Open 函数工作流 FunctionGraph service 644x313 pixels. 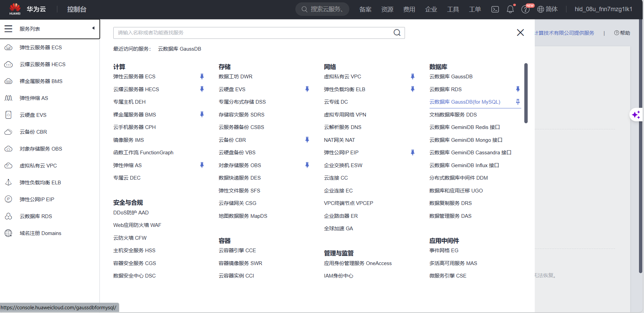tap(143, 153)
